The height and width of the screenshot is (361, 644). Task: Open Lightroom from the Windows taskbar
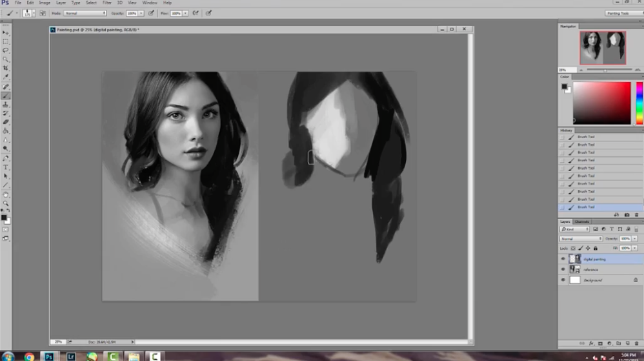70,356
